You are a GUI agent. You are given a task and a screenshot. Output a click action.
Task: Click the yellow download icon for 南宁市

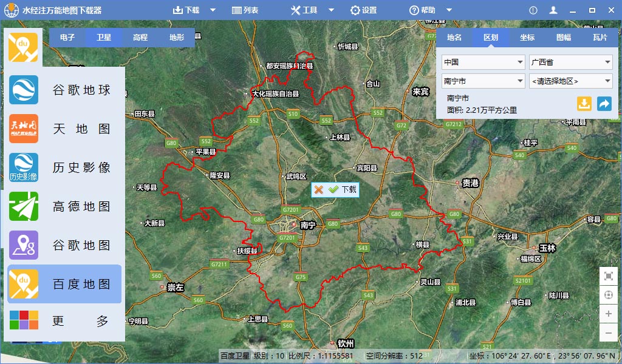(584, 104)
